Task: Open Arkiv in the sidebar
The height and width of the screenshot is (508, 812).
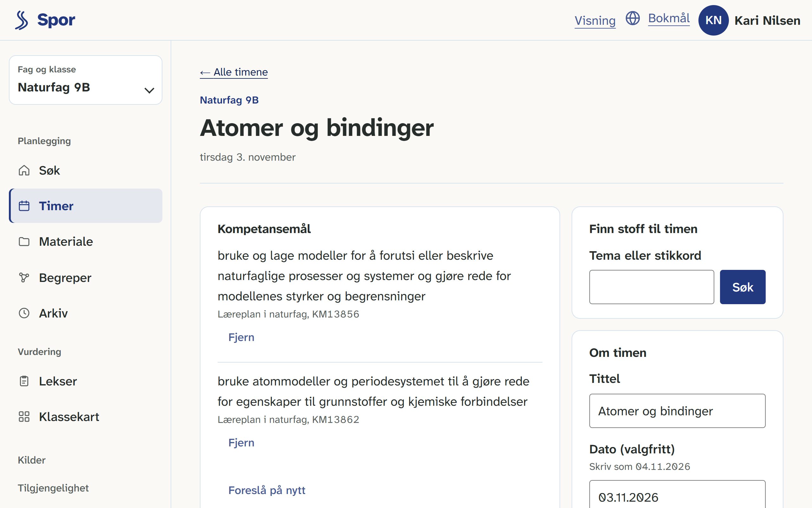Action: (86, 313)
